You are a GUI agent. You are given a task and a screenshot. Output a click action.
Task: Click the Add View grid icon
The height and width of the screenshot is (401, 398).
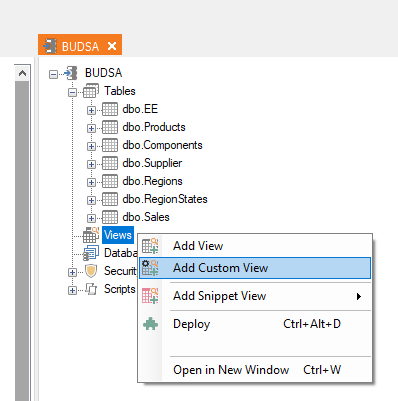(150, 246)
